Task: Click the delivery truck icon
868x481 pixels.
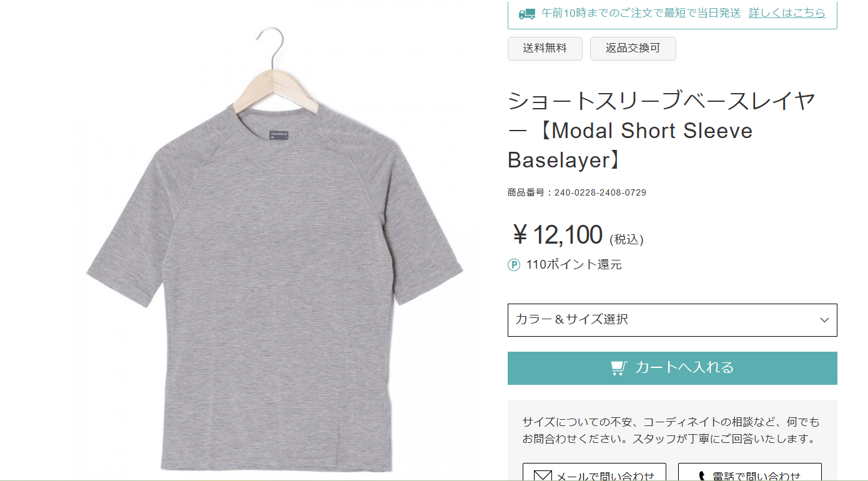Action: click(527, 13)
